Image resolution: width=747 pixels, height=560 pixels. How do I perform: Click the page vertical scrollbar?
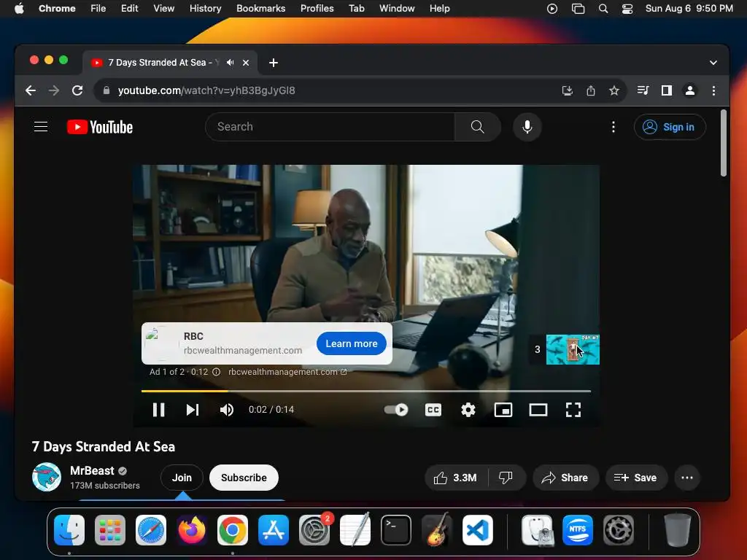point(723,144)
